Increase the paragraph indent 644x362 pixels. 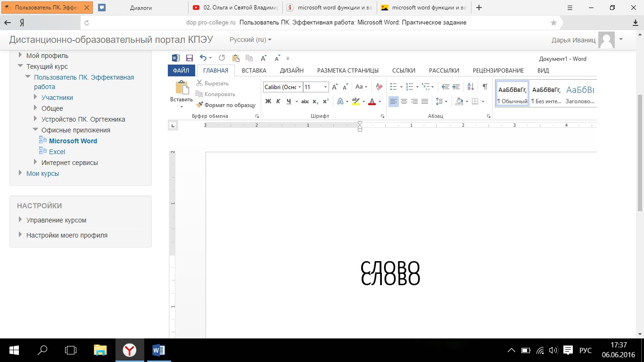click(x=456, y=87)
